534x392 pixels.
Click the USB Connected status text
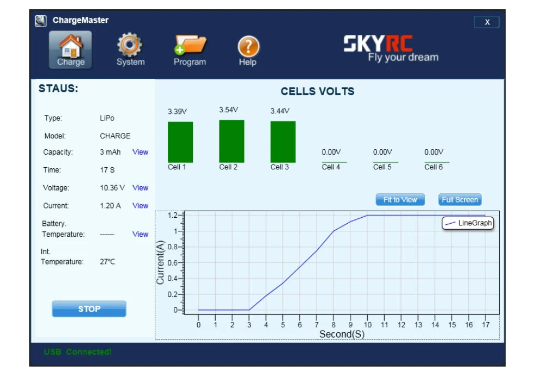(77, 352)
